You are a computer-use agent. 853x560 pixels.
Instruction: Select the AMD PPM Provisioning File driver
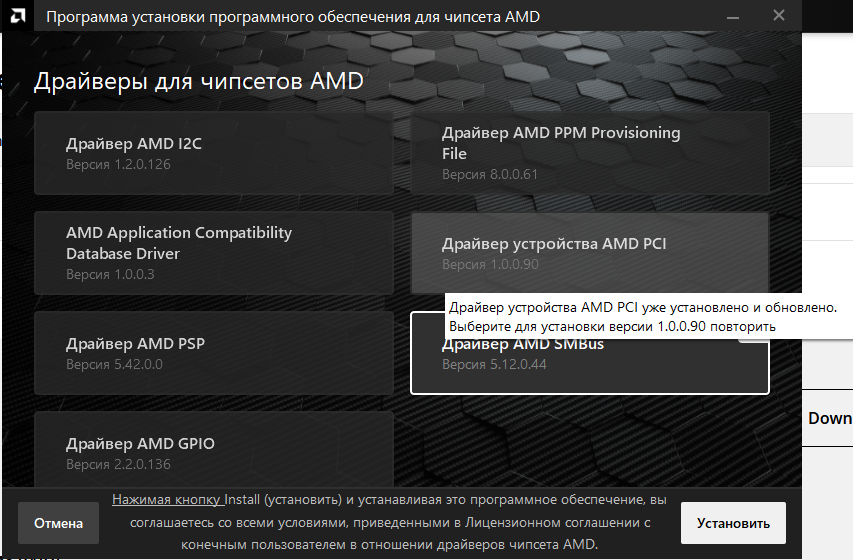(x=589, y=153)
